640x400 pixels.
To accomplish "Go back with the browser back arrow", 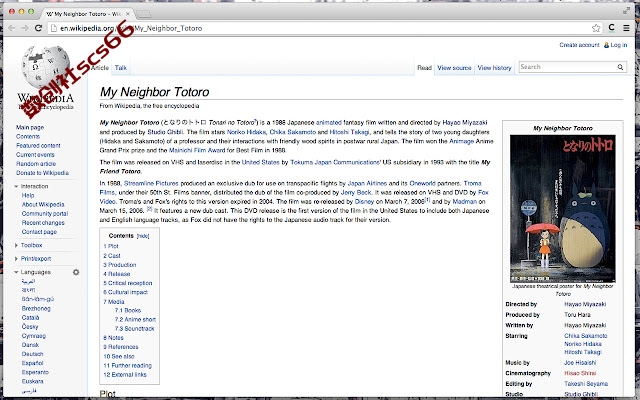I will pyautogui.click(x=12, y=28).
